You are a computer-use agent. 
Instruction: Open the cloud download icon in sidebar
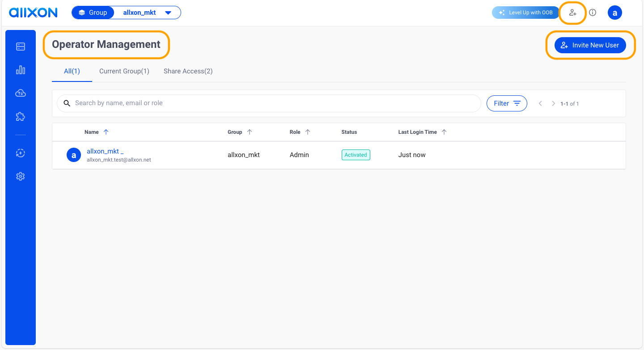tap(21, 93)
